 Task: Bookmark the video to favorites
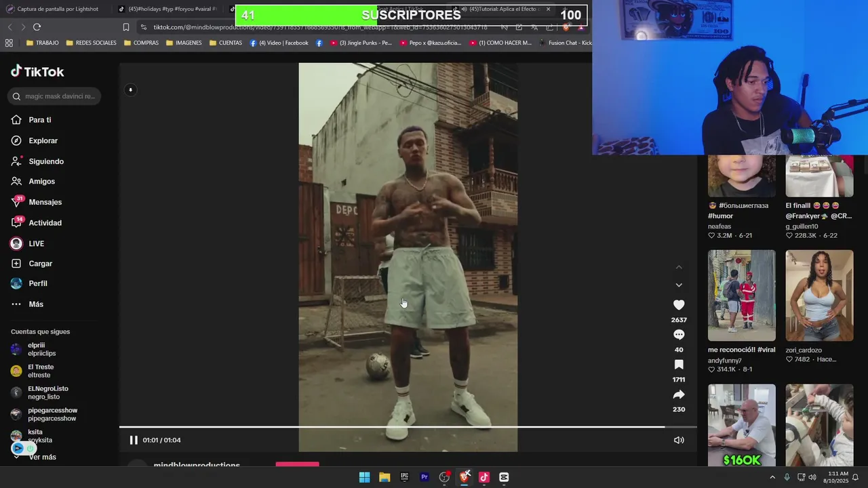coord(679,365)
